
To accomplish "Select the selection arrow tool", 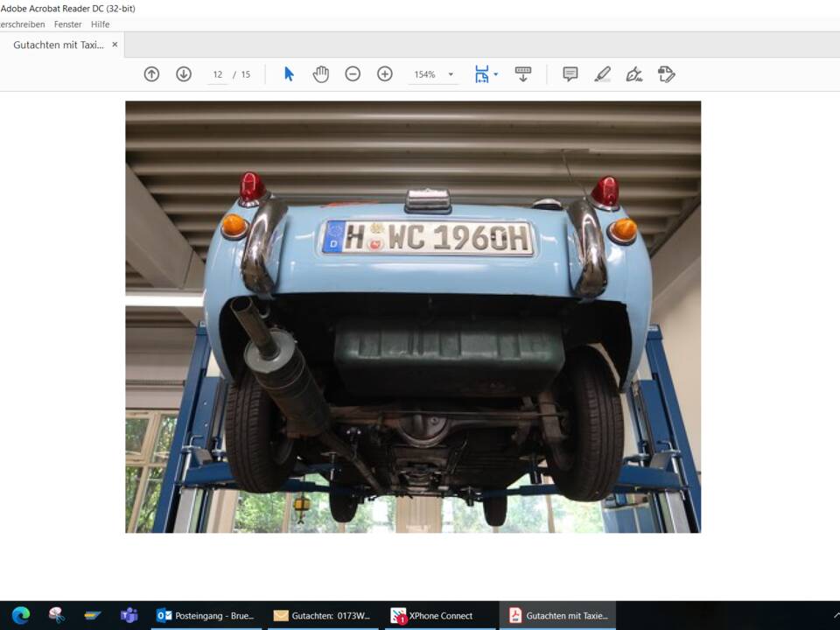I will [287, 74].
